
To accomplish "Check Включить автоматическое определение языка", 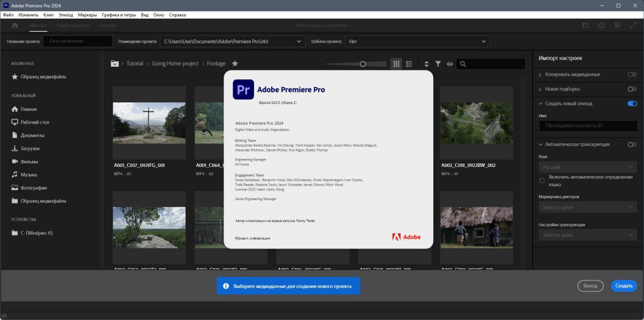I will [542, 180].
